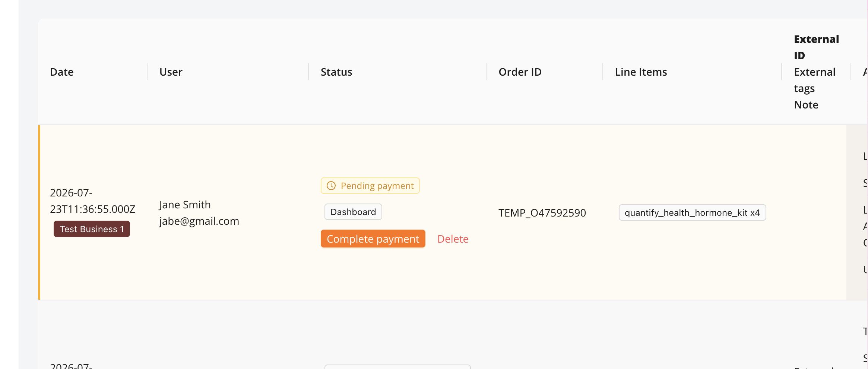
Task: Click the User column header
Action: click(x=171, y=72)
